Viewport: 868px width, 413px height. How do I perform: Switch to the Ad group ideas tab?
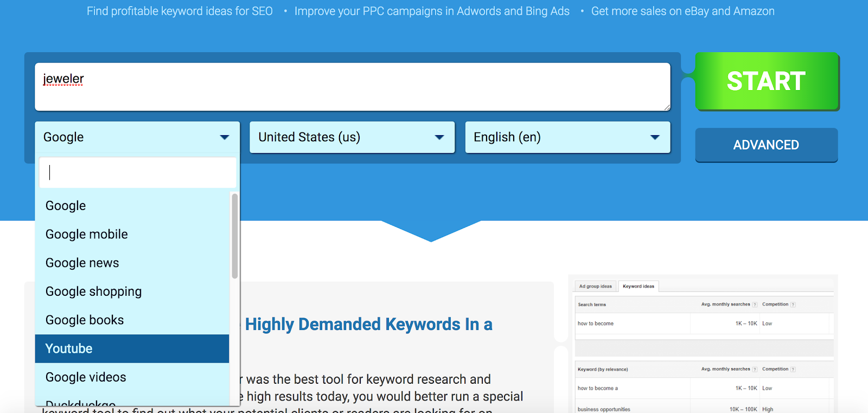coord(595,287)
